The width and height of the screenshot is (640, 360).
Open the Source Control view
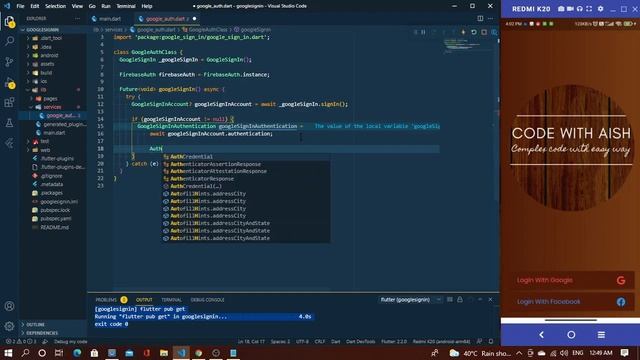pos(9,62)
